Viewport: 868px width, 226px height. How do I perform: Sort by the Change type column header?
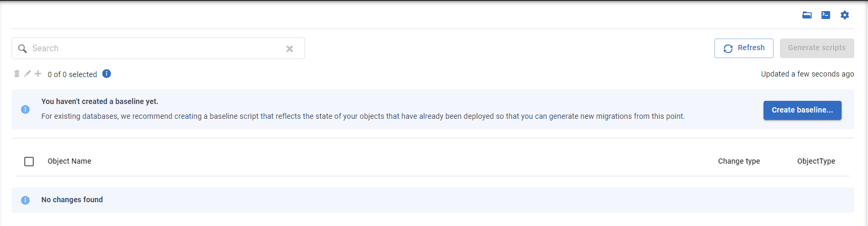[x=739, y=161]
